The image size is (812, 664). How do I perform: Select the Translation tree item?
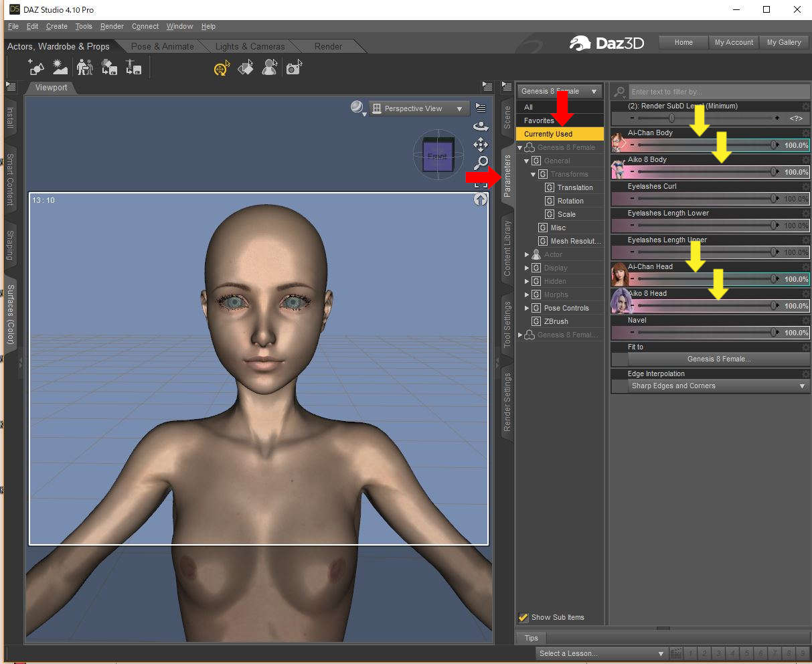tap(575, 187)
